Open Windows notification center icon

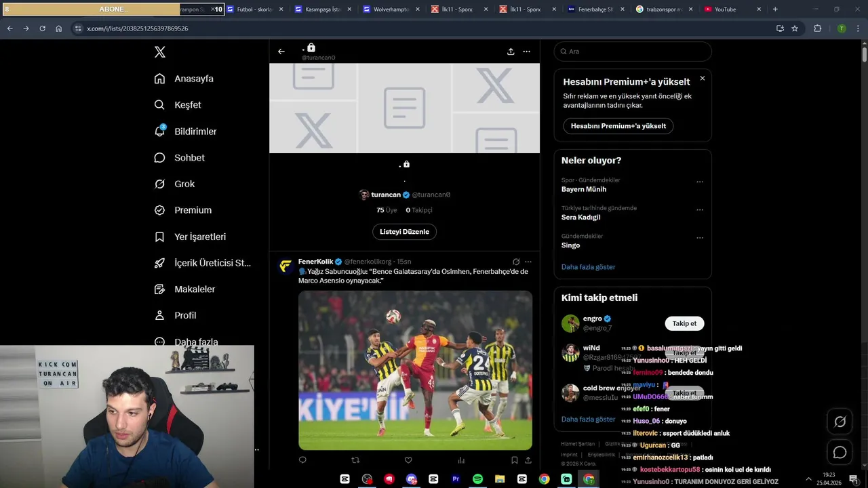[x=854, y=479]
